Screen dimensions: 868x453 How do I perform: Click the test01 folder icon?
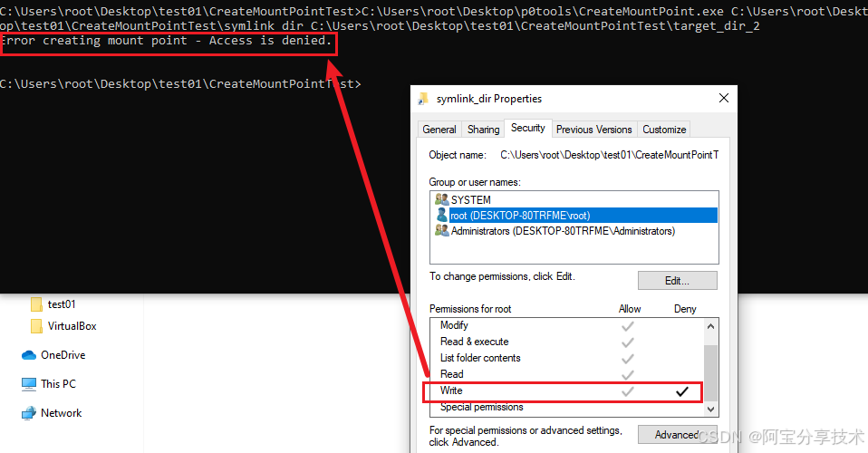(36, 304)
